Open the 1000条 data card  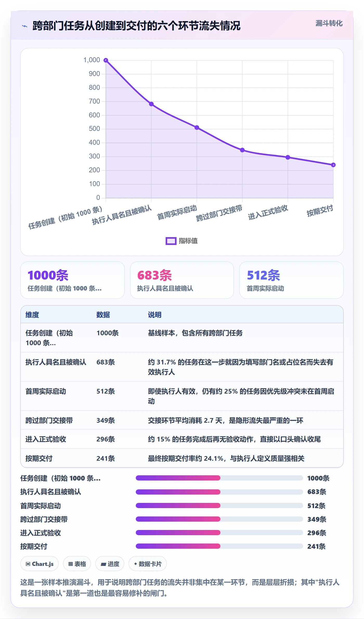tap(73, 280)
